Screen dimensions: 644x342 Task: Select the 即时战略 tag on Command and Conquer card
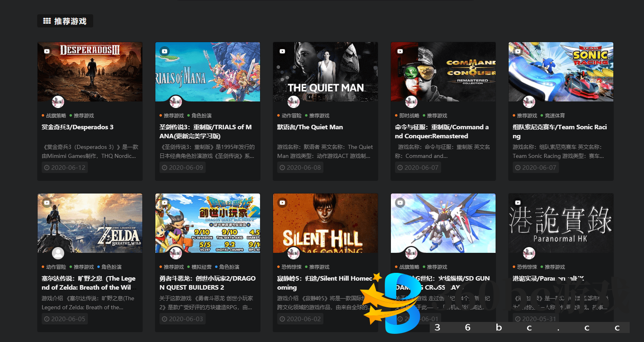409,116
